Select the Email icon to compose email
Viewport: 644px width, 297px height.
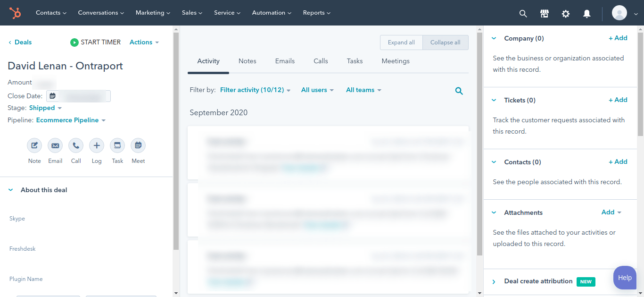(55, 145)
